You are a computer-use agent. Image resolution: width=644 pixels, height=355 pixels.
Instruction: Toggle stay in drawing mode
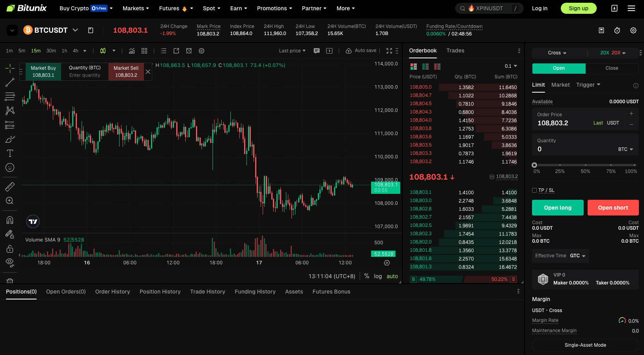pyautogui.click(x=10, y=234)
